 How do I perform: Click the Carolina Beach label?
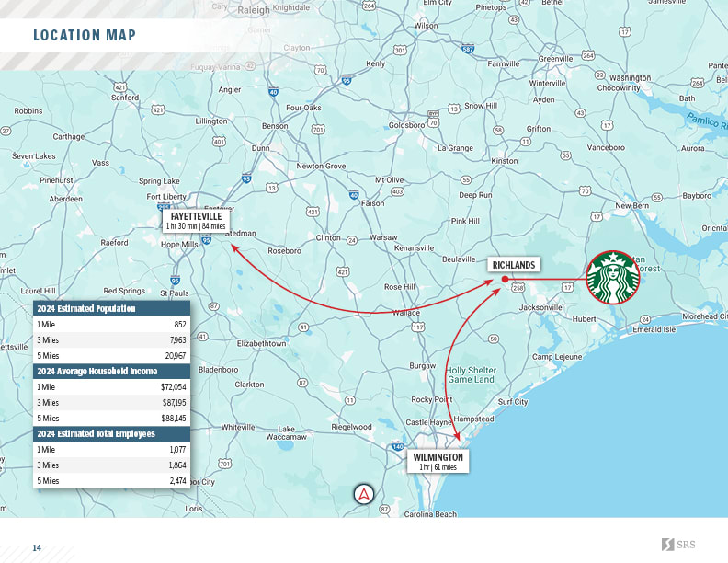(430, 514)
